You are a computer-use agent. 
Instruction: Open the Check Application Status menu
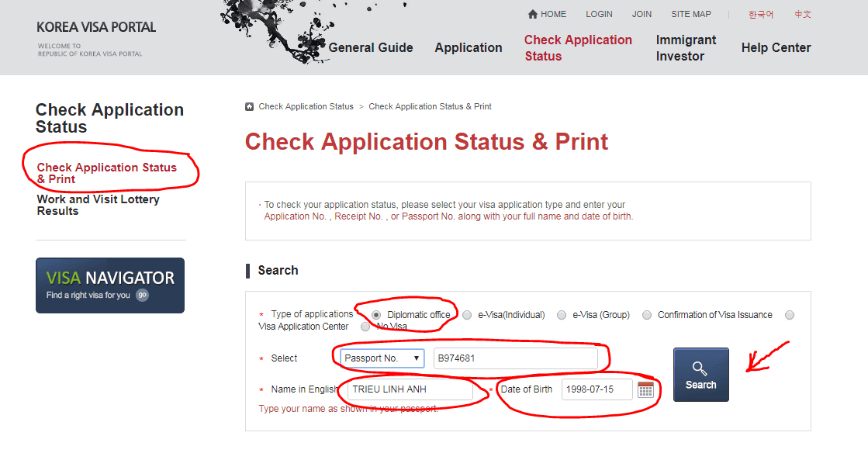(x=578, y=48)
